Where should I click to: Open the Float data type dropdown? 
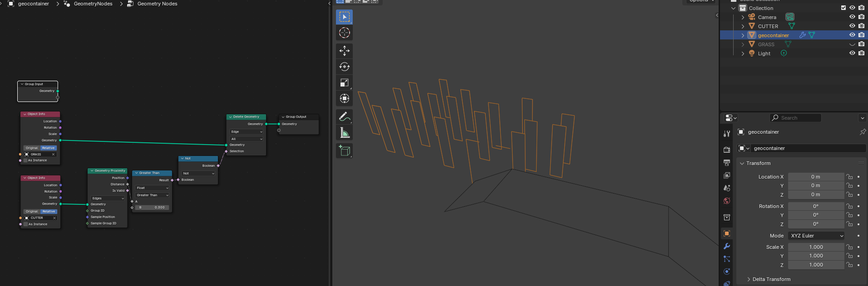click(152, 188)
